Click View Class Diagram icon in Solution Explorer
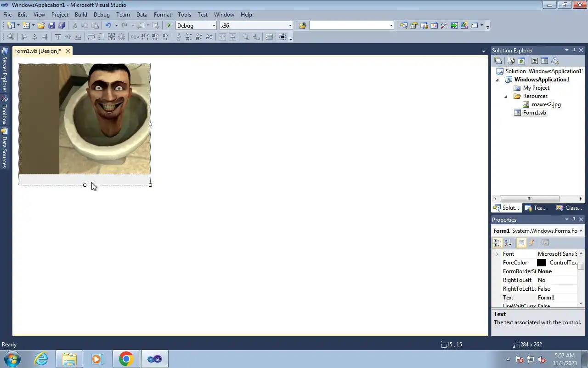The image size is (588, 368). click(x=554, y=61)
